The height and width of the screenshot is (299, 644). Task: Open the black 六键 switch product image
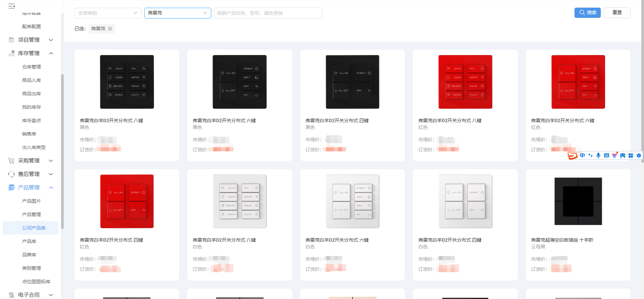pos(239,82)
